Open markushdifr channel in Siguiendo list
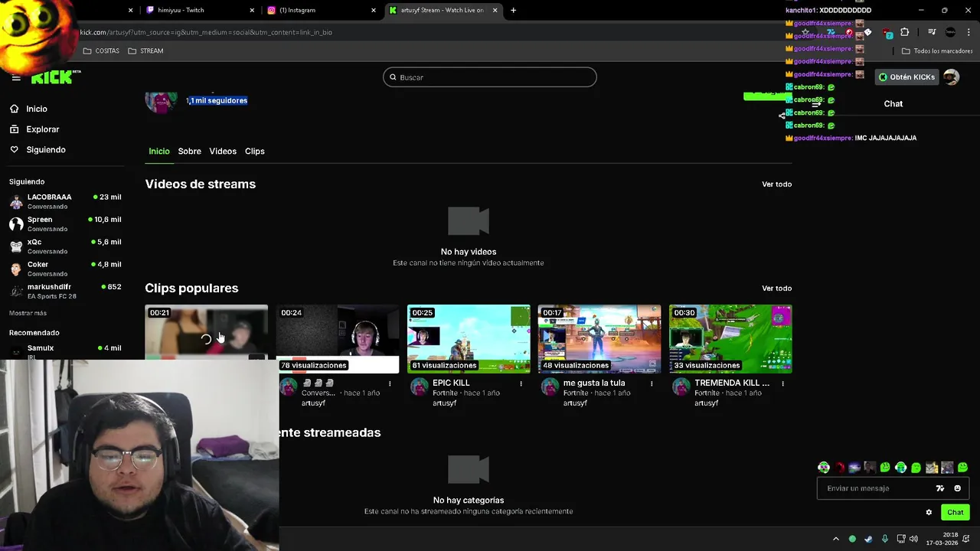This screenshot has height=551, width=980. click(65, 291)
